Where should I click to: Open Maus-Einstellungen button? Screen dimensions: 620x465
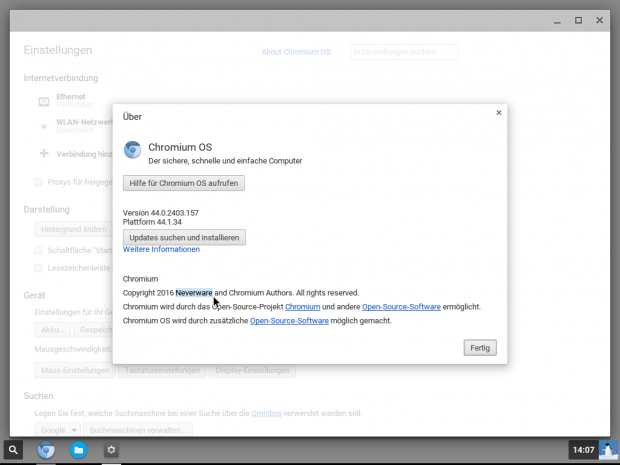pos(75,370)
